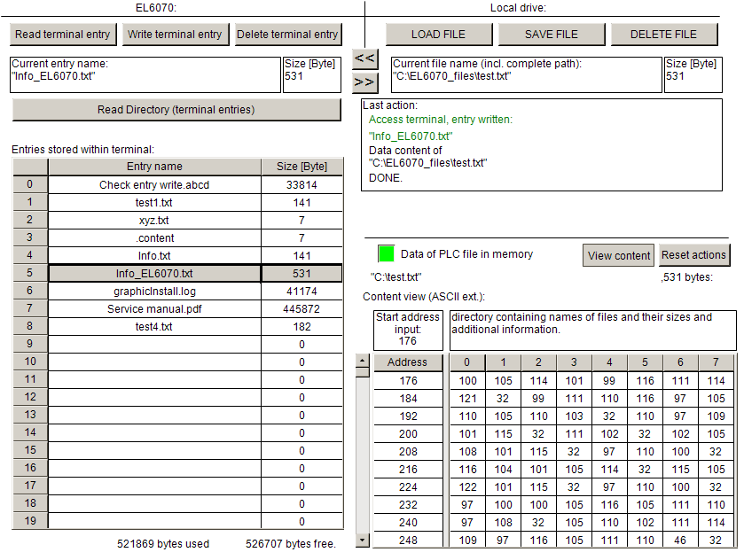The width and height of the screenshot is (744, 560).
Task: Select Service manual.pdf entry
Action: point(154,309)
